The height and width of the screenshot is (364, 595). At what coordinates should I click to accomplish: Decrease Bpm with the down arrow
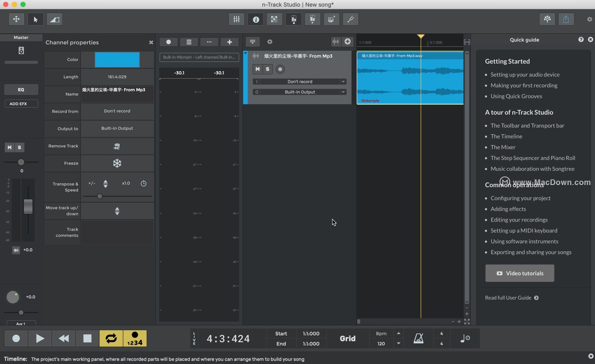tap(399, 344)
